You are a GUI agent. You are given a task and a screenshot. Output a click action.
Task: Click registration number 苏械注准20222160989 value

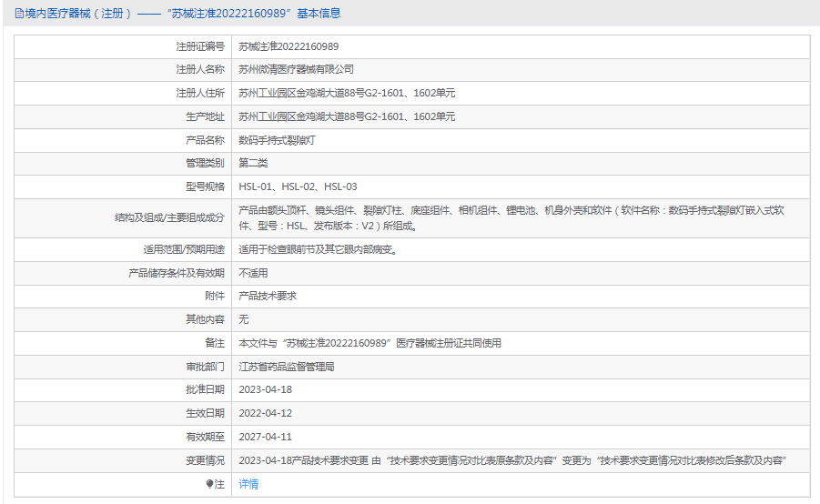pyautogui.click(x=289, y=46)
